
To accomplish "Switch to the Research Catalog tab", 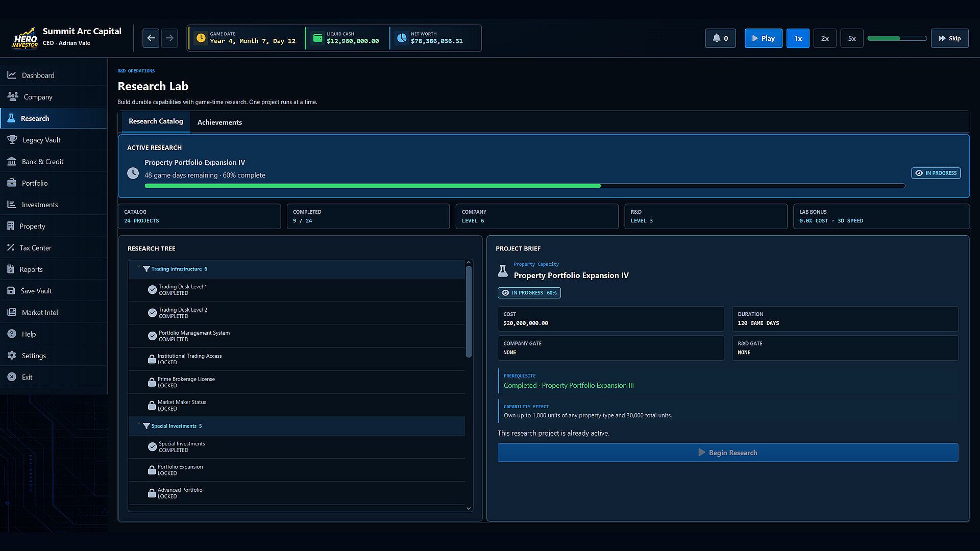I will (156, 121).
